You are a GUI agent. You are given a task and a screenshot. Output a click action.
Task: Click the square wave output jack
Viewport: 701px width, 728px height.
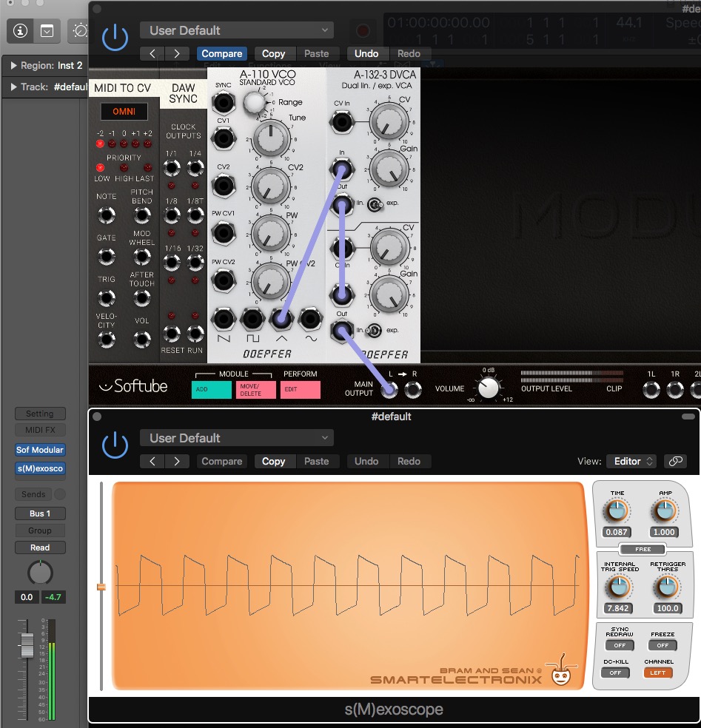click(252, 318)
